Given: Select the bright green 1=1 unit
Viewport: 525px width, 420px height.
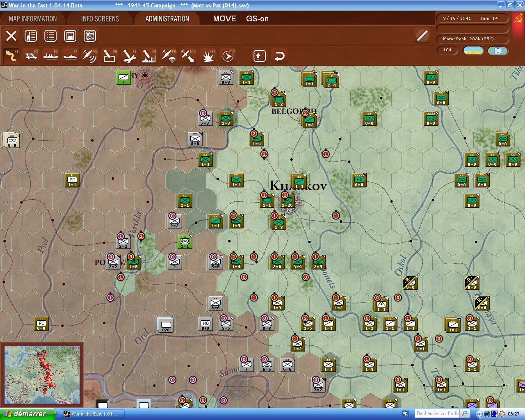Looking at the screenshot, I should click(x=185, y=242).
